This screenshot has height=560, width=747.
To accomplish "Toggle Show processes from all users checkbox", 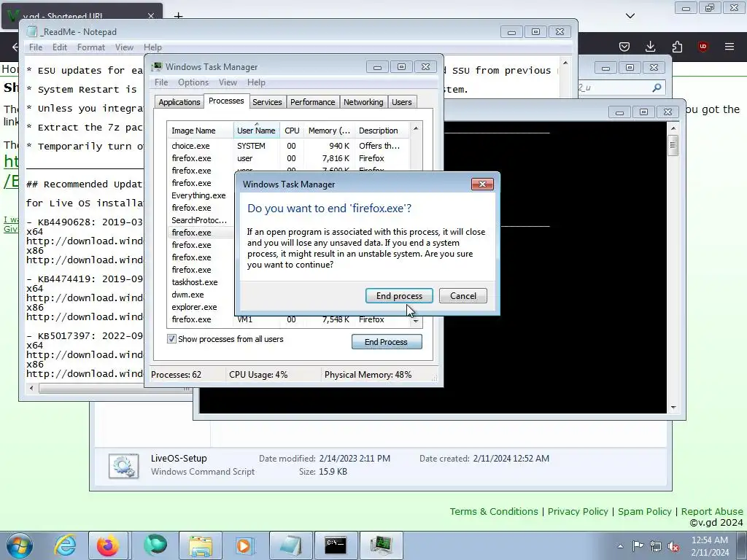I will tap(171, 339).
